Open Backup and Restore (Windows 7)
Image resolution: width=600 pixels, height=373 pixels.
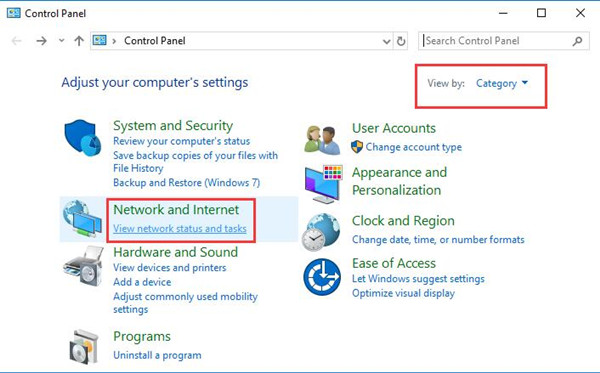(x=186, y=183)
